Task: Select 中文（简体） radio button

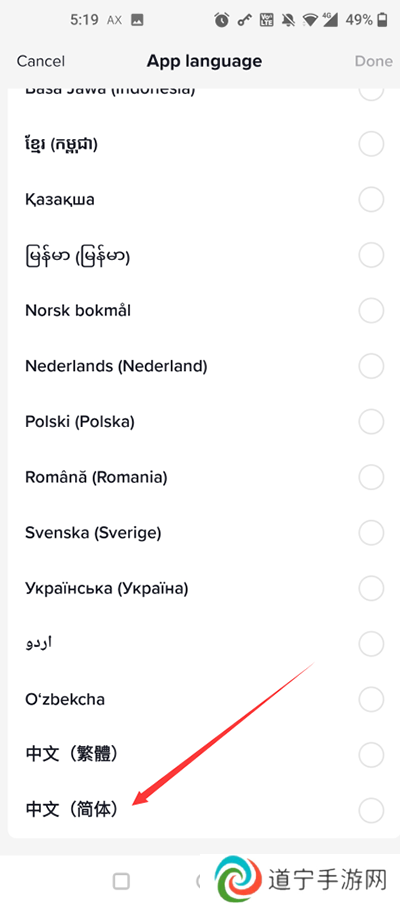Action: (371, 809)
